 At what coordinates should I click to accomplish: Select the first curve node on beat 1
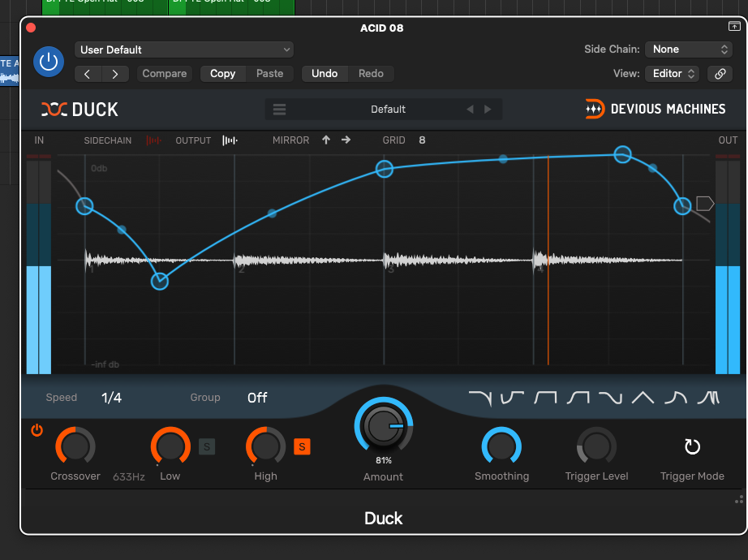point(85,206)
